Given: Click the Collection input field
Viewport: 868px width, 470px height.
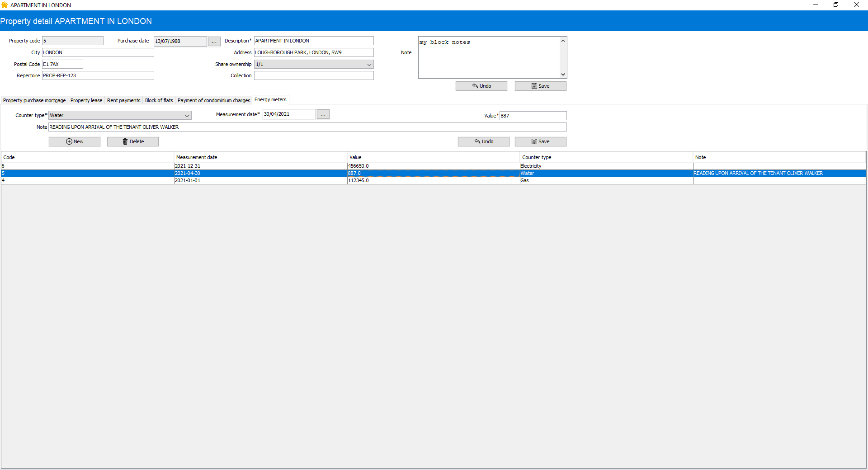Looking at the screenshot, I should pos(314,75).
